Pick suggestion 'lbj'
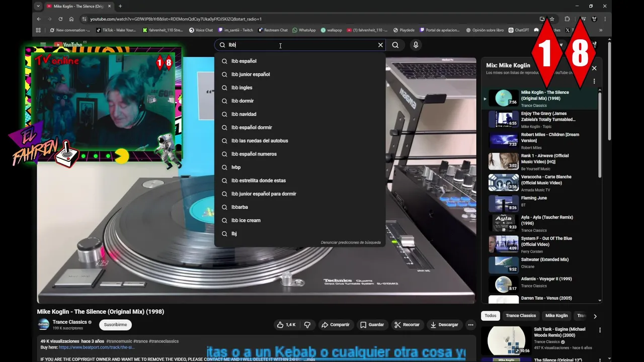 click(300, 234)
